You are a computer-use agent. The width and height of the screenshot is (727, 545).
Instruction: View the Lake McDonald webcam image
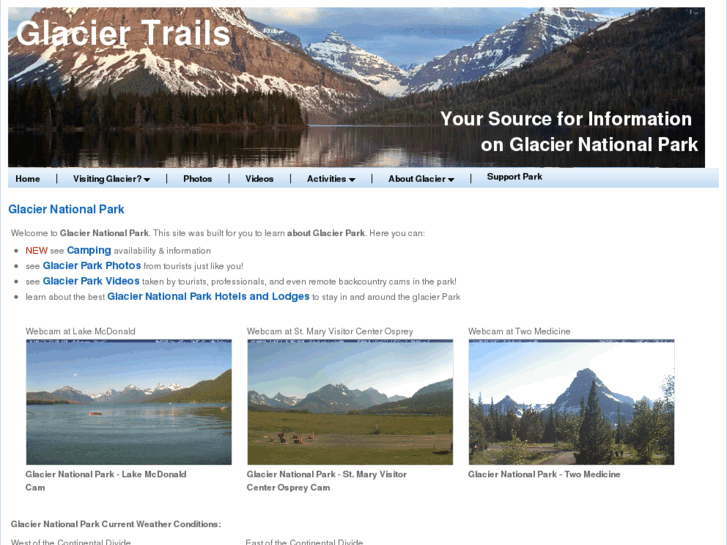pos(129,402)
